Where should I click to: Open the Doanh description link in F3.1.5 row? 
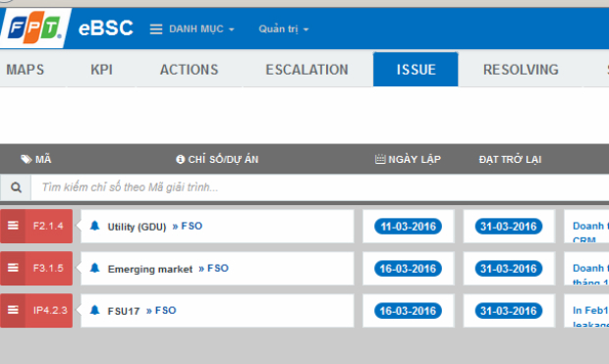pyautogui.click(x=590, y=274)
